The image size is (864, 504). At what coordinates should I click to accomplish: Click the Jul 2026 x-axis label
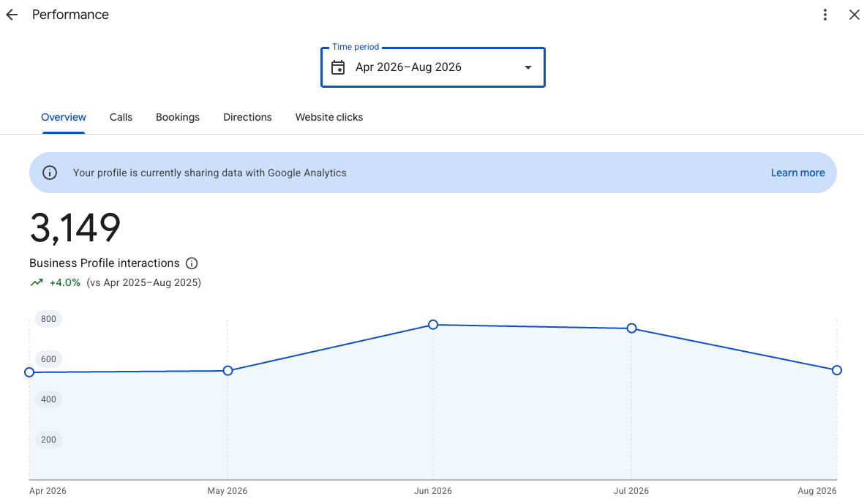tap(631, 491)
